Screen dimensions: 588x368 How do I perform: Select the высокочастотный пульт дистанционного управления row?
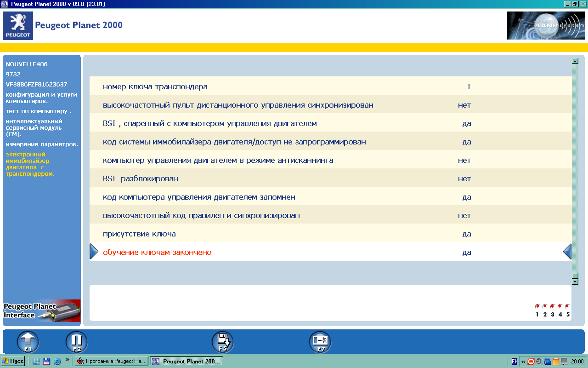click(x=331, y=105)
